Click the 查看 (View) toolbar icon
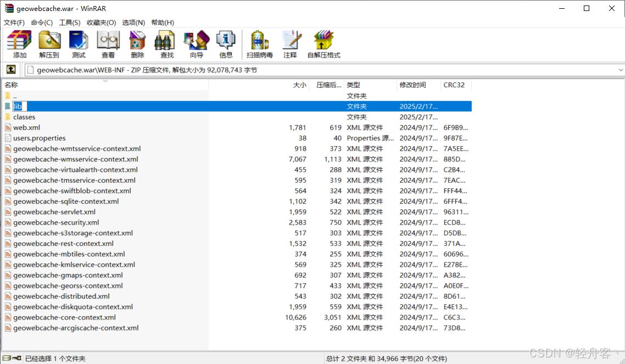Viewport: 625px width, 364px height. tap(108, 41)
